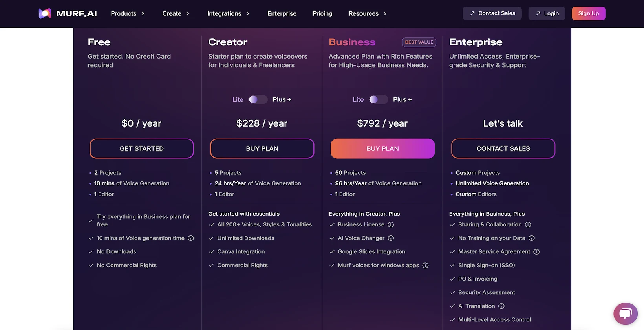The image size is (644, 330).
Task: Click info icon next to Business License
Action: (391, 225)
